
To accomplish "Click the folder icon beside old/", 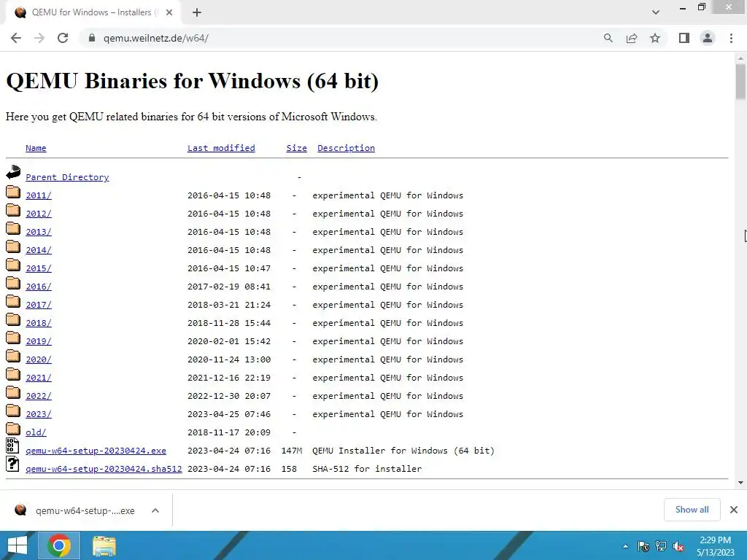I will [x=13, y=429].
